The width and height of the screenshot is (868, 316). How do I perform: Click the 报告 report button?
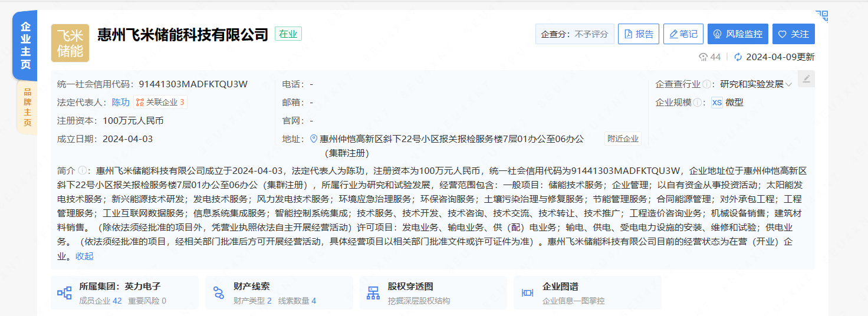638,34
